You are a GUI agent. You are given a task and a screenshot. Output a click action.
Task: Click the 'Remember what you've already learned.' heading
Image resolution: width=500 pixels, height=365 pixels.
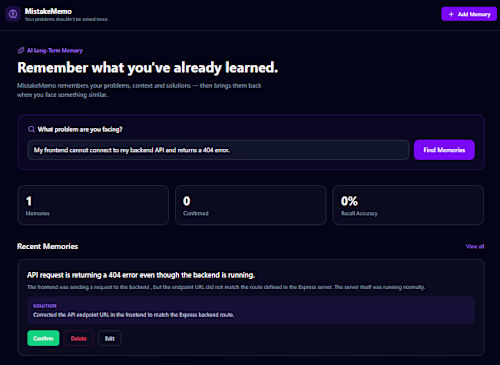147,68
